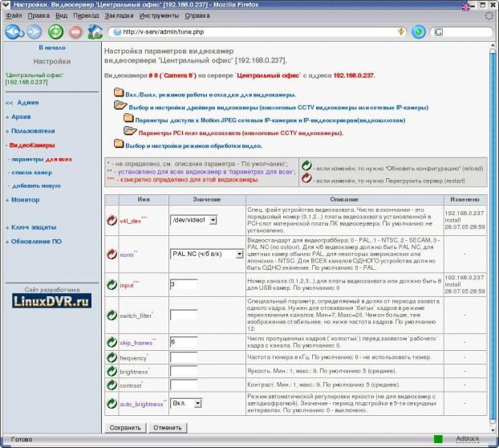Follow the 'В начало' sidebar link
The height and width of the screenshot is (448, 499).
[52, 47]
